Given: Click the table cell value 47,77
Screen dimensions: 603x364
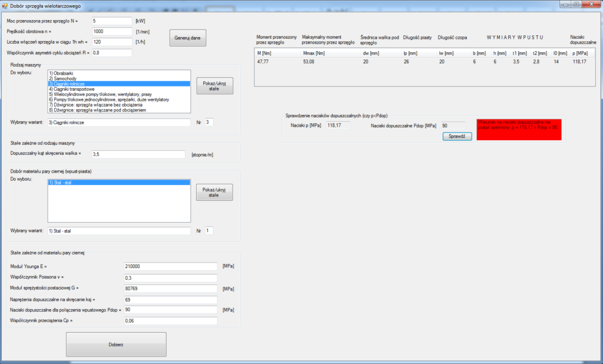Looking at the screenshot, I should coord(263,62).
